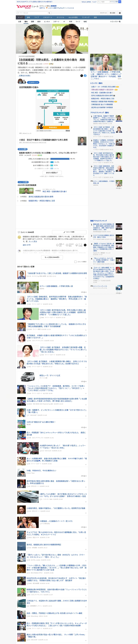This screenshot has width=138, height=644.
Task: Click the 共感した smiley reaction icon
Action: point(57,245)
